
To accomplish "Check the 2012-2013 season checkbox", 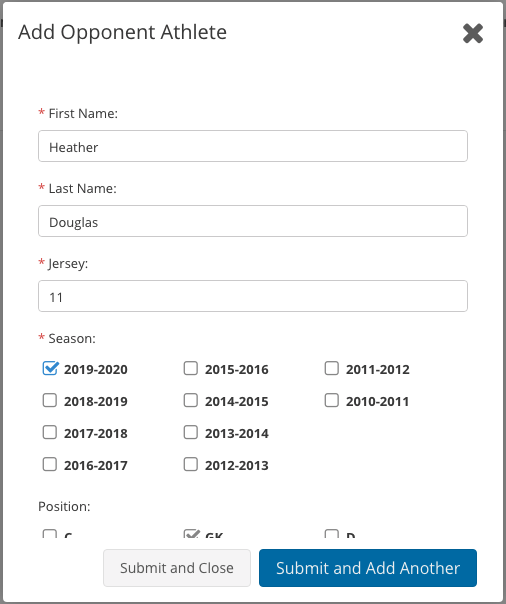I will (x=191, y=464).
